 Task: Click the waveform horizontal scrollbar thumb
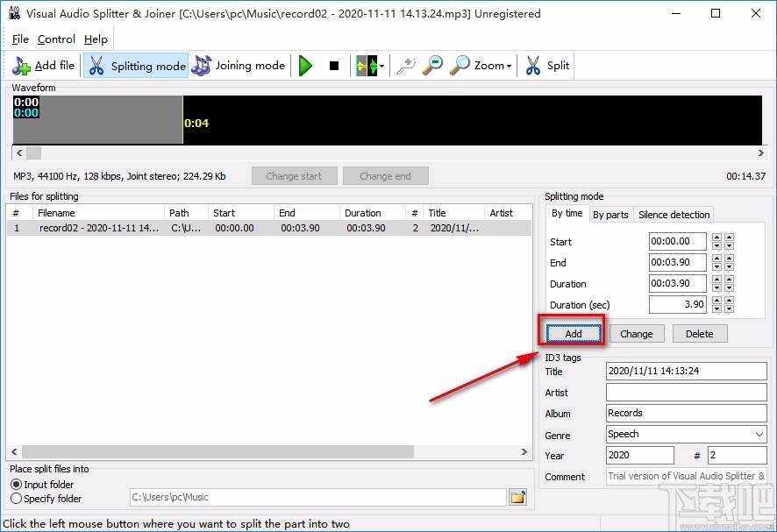coord(33,153)
